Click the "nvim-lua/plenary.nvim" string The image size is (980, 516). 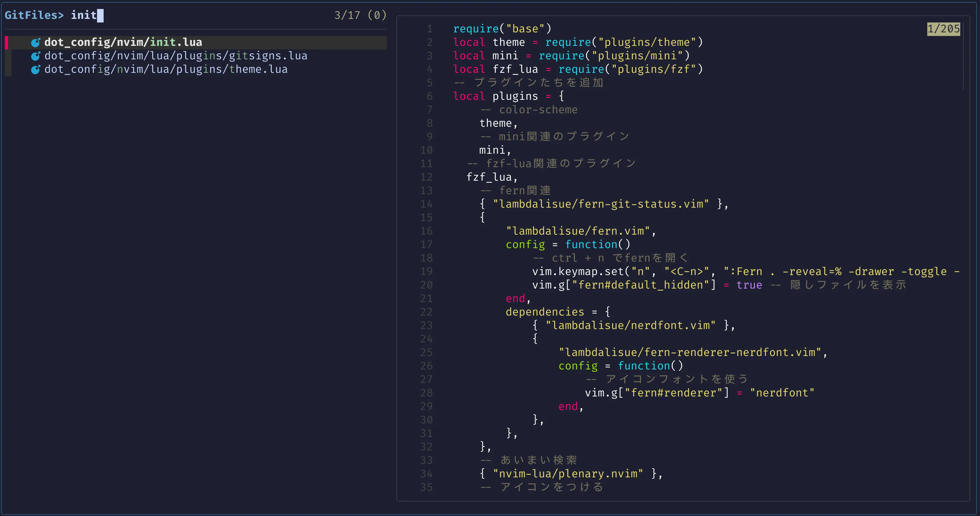pyautogui.click(x=568, y=474)
